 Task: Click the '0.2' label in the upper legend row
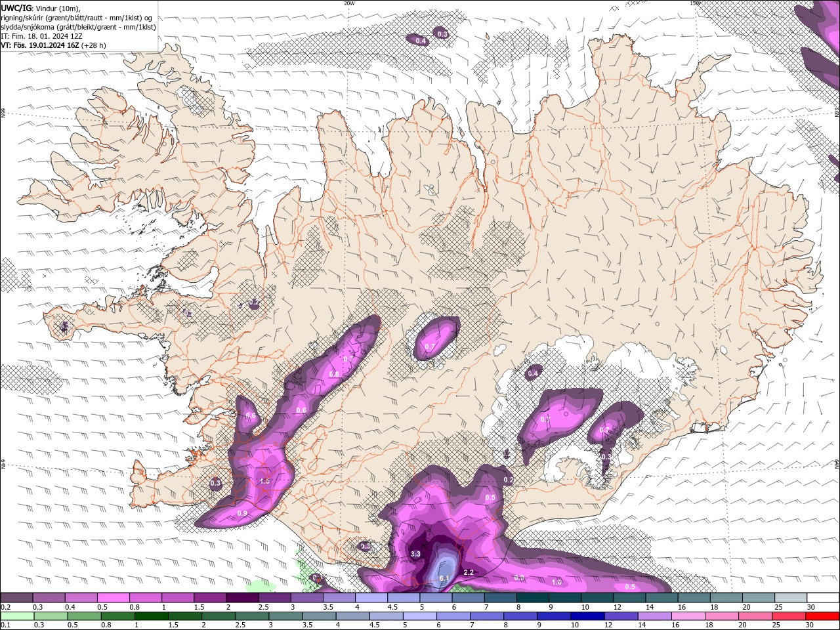click(6, 607)
